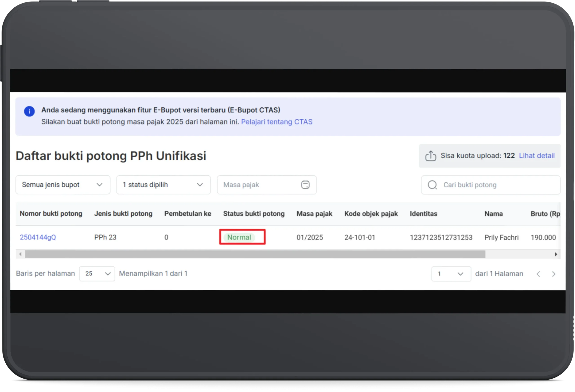Click the blue info icon in banner
575x392 pixels.
(x=29, y=112)
